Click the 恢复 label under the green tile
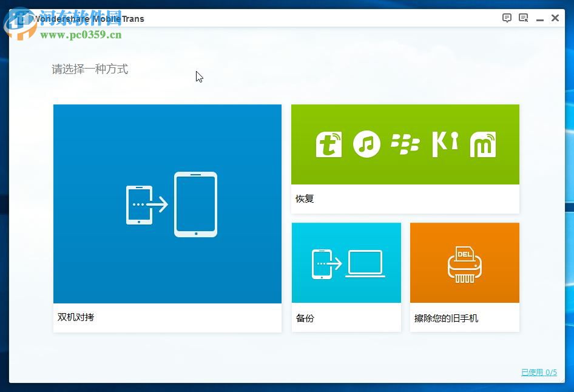 [304, 198]
